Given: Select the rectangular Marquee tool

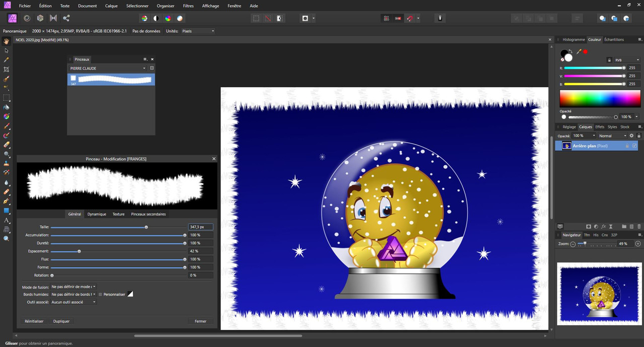Looking at the screenshot, I should tap(7, 98).
